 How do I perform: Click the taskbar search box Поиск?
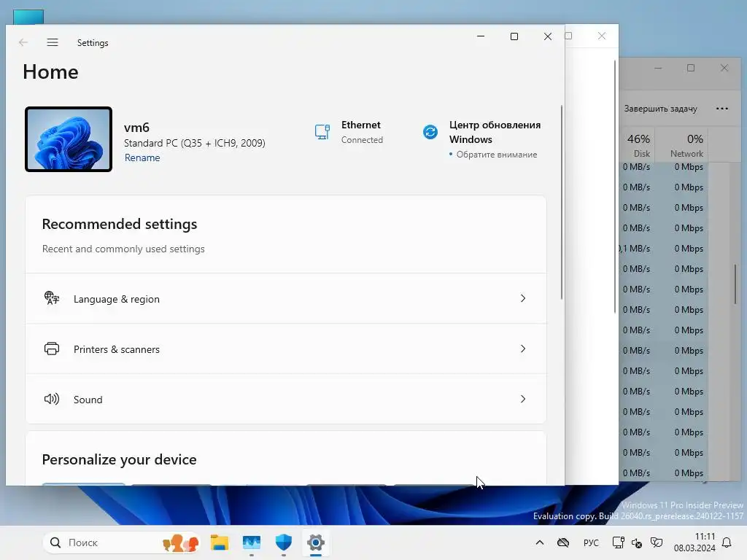[122, 542]
